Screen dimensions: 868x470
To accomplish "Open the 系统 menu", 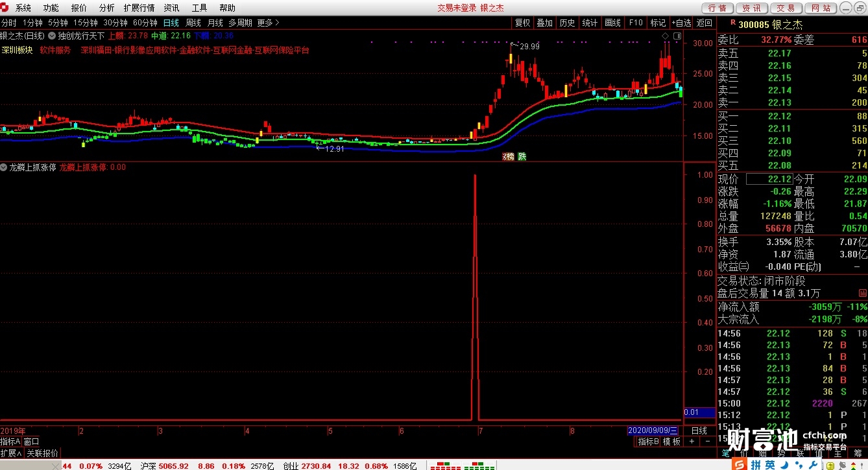I will coord(23,8).
